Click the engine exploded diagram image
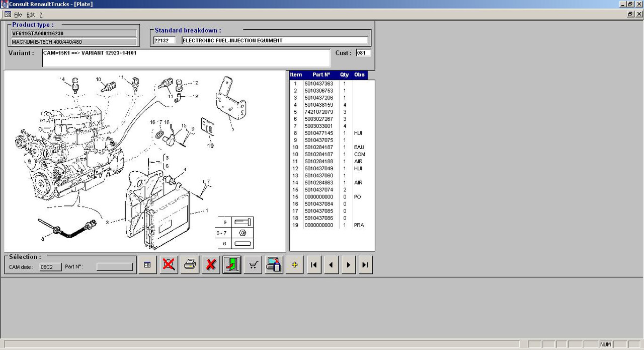Viewport: 644px width, 350px height. (145, 161)
